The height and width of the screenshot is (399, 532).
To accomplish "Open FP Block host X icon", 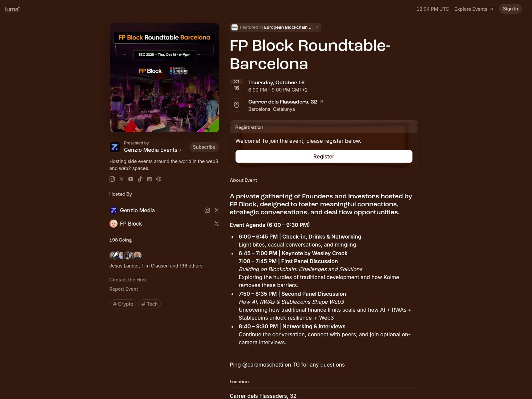I will click(x=217, y=224).
